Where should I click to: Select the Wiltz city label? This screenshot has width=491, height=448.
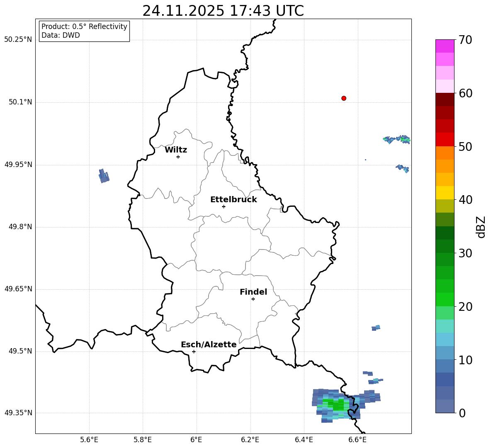click(x=176, y=150)
